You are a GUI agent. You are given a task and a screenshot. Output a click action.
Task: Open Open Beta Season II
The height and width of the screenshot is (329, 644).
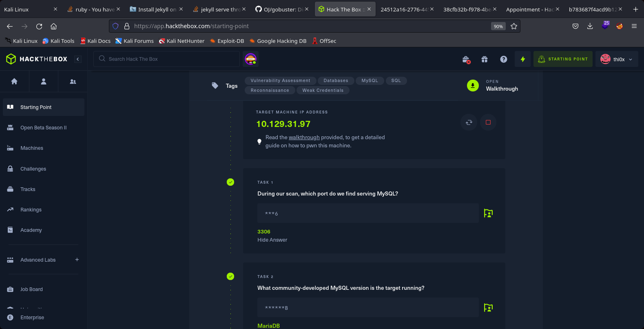(x=44, y=128)
